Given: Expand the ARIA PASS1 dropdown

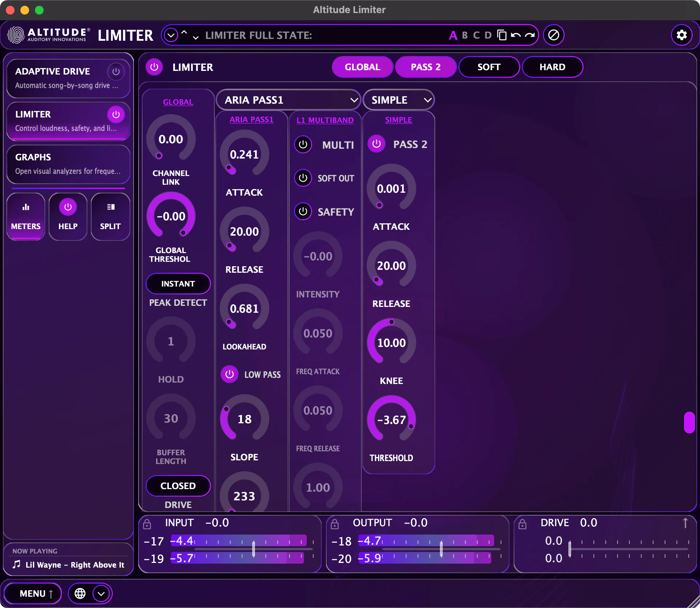Looking at the screenshot, I should [288, 100].
